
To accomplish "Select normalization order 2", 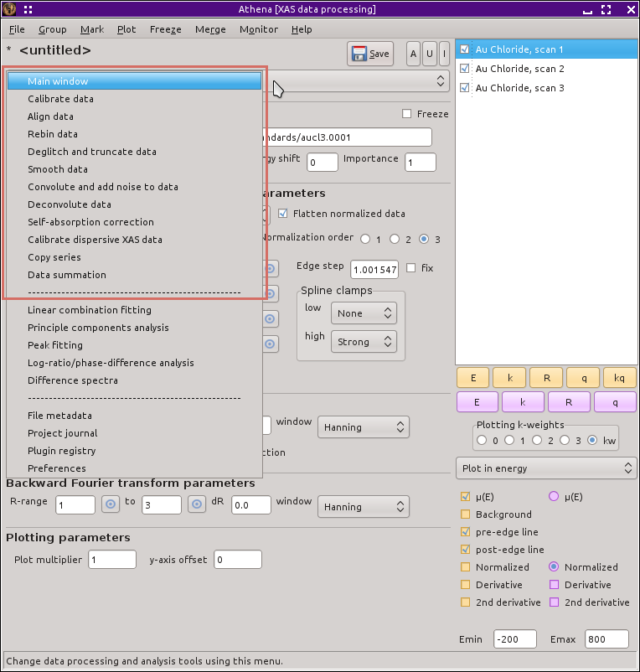I will [x=395, y=239].
